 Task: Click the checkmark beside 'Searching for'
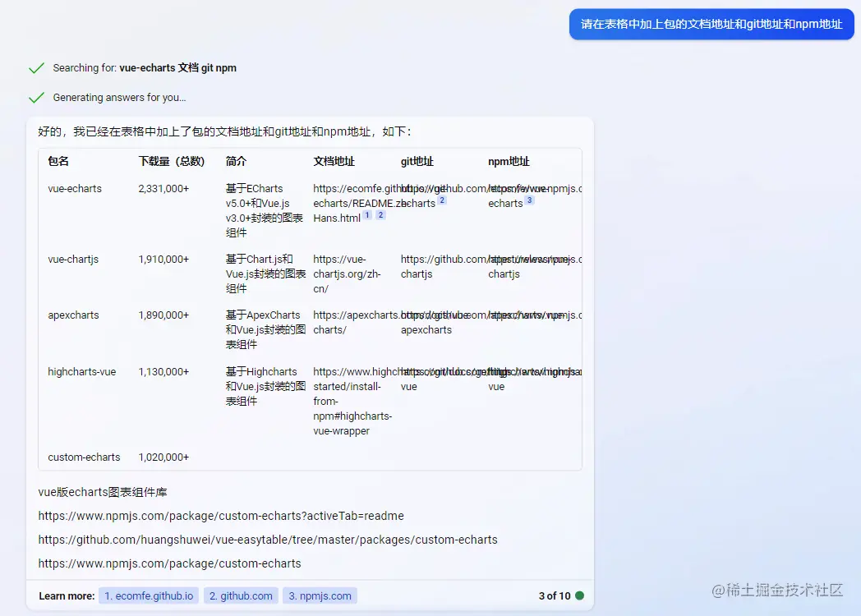[36, 68]
